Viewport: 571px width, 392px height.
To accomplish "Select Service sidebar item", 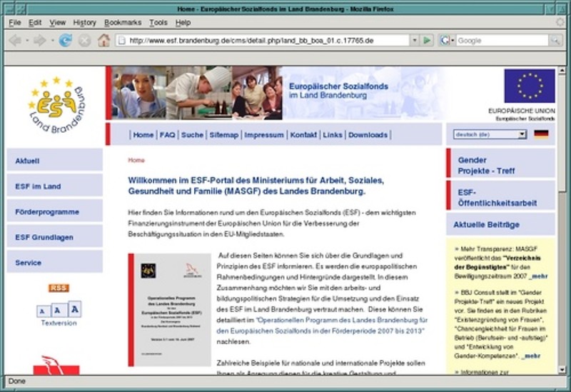I will (x=55, y=262).
